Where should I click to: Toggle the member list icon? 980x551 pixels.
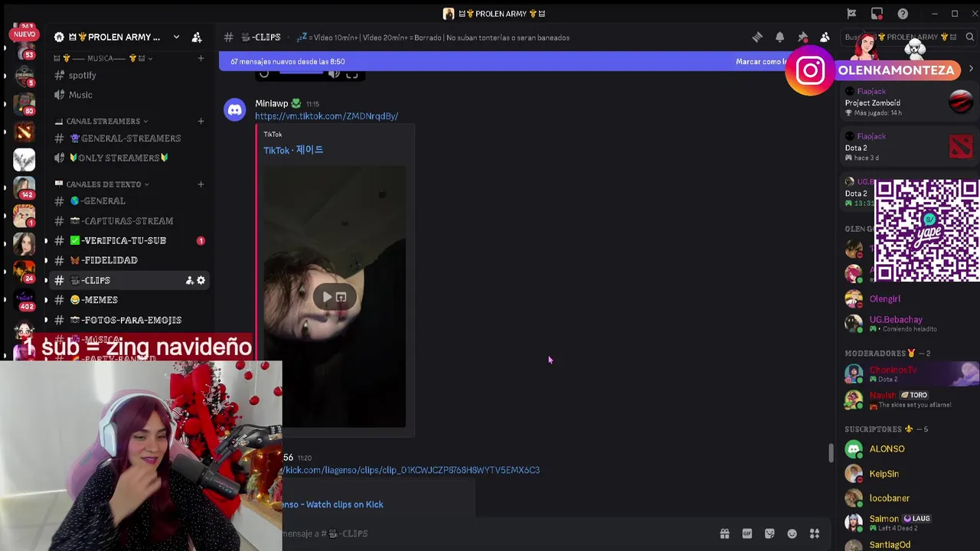coord(825,37)
